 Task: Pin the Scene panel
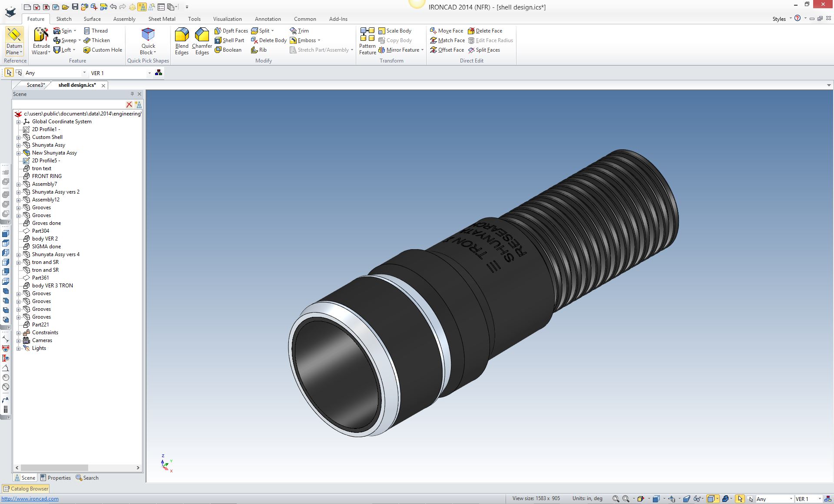point(132,94)
